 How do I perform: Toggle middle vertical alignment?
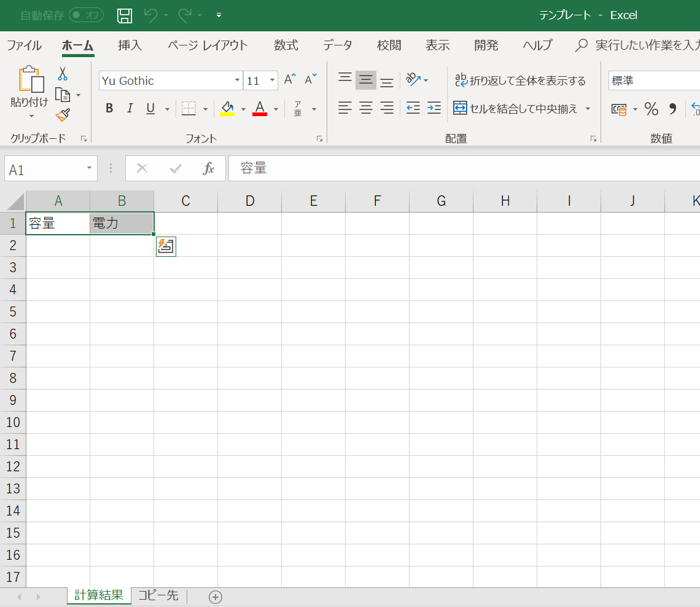(365, 80)
